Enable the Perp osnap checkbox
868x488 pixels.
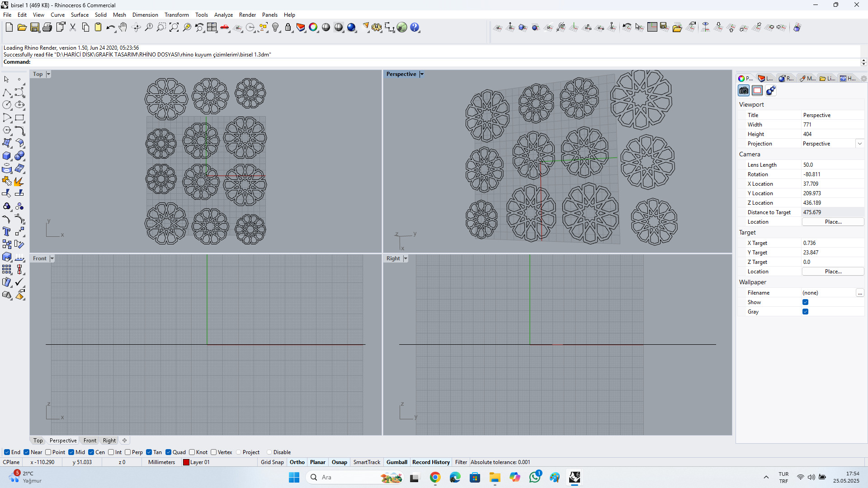(128, 452)
